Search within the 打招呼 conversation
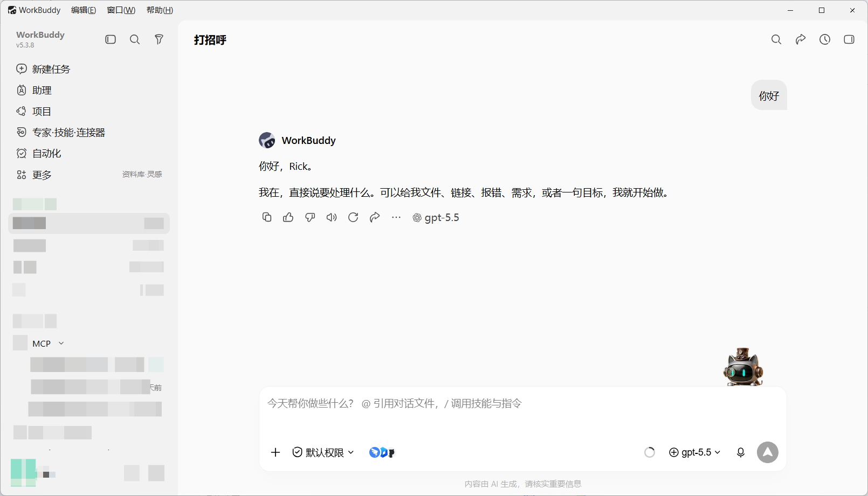The image size is (868, 496). click(776, 39)
